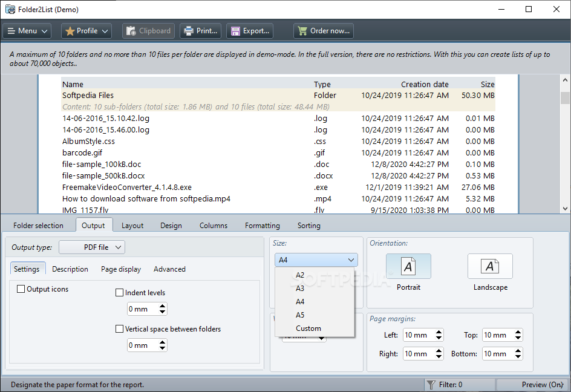The image size is (571, 392).
Task: Click the Order now shopping cart icon
Action: tap(302, 31)
